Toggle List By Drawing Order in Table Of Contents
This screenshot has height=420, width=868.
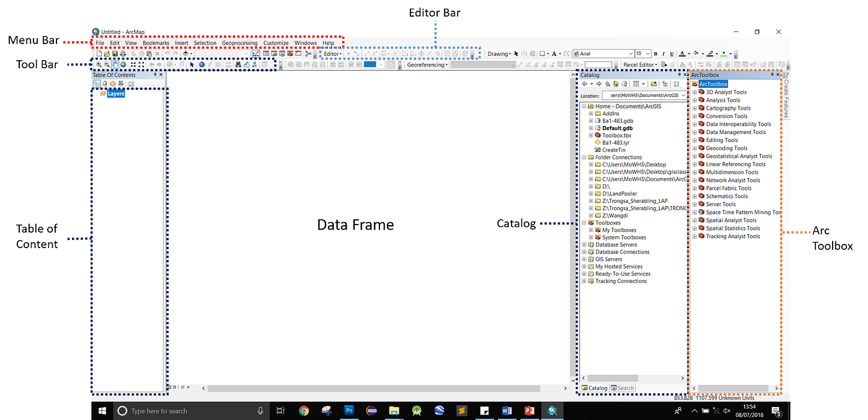[x=97, y=83]
